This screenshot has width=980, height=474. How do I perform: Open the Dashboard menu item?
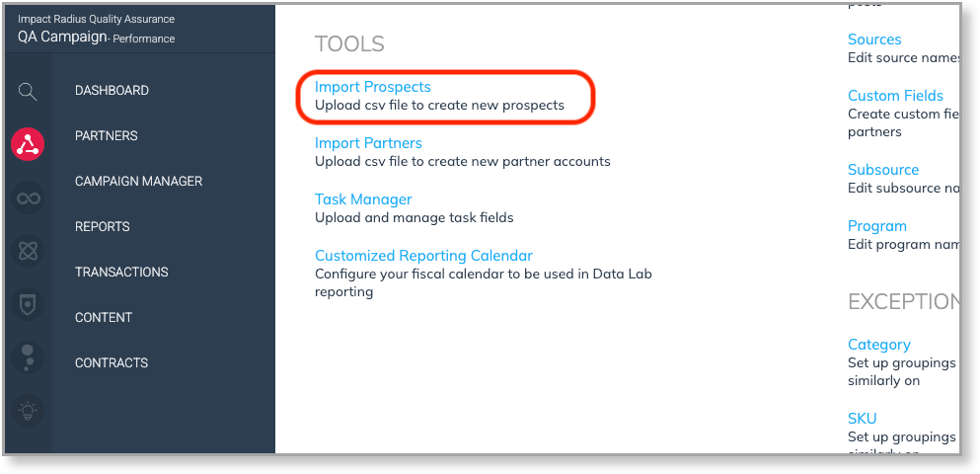(x=112, y=91)
